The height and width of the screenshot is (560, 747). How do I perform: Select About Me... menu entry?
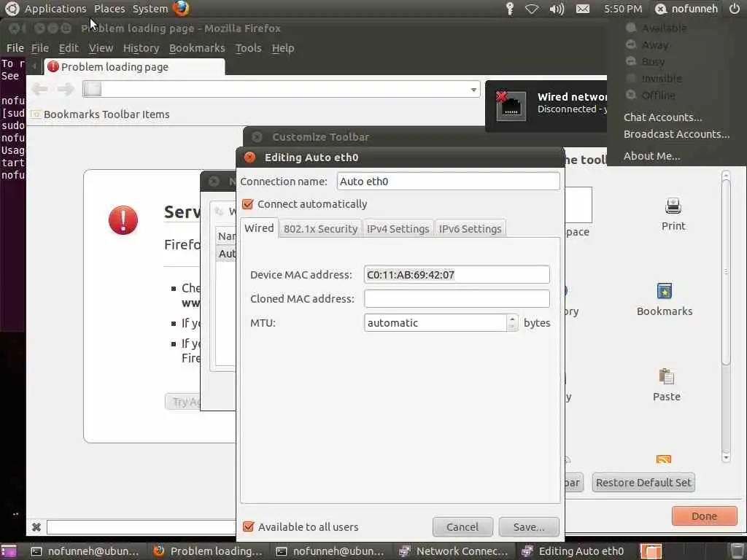(x=651, y=156)
